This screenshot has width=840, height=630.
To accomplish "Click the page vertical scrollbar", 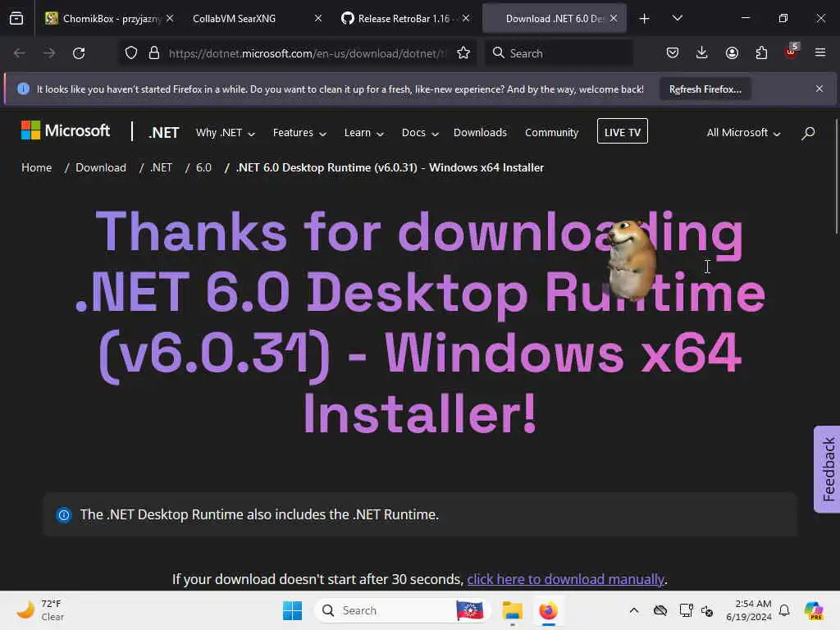I will pos(837,176).
